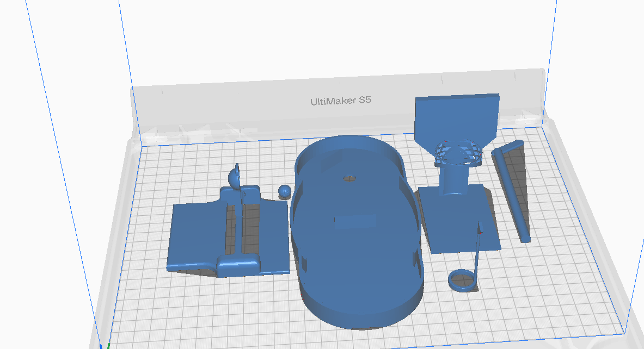This screenshot has width=644, height=349.
Task: Click the hemisphere dome on the left model
Action: coord(235,177)
